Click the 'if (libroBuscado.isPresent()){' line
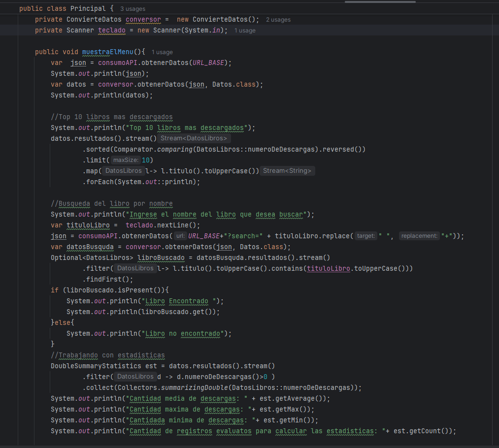499x448 pixels. point(110,290)
